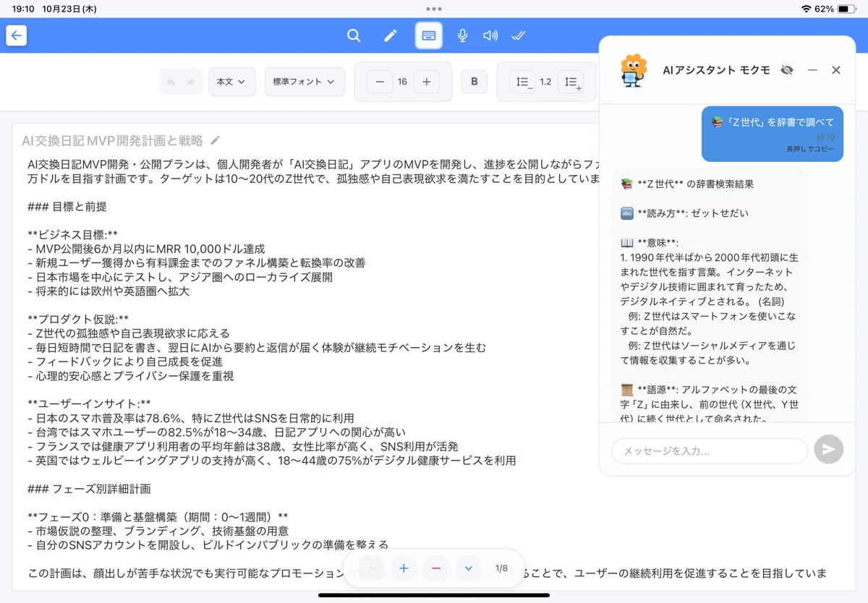Place cursor on ### 目標と前提 heading

[67, 207]
